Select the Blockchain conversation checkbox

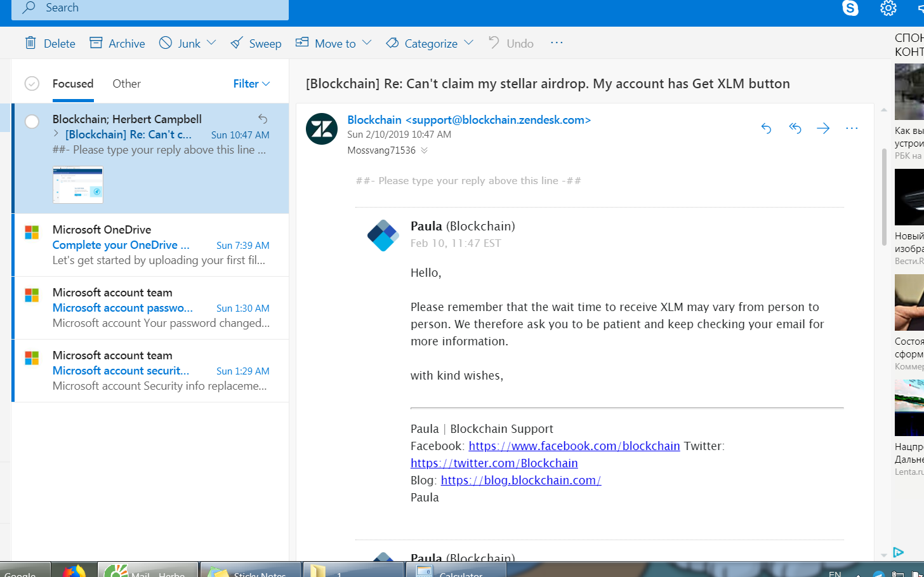coord(32,122)
